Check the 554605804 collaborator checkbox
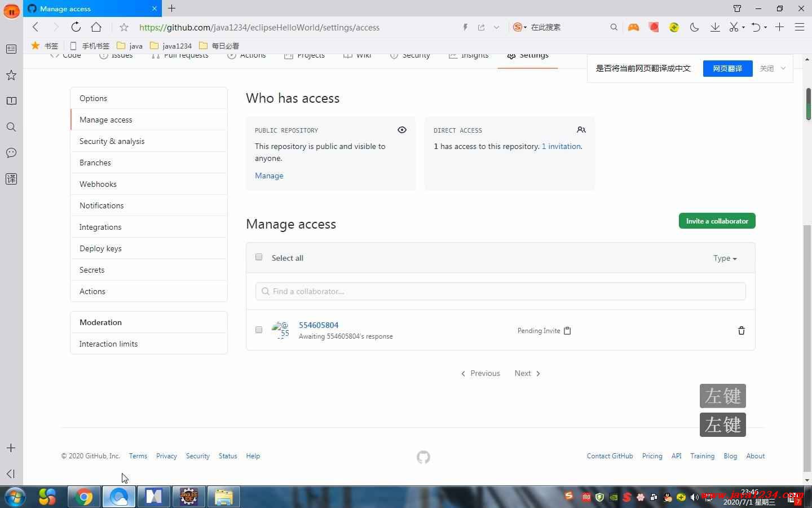Viewport: 812px width, 508px height. click(x=259, y=330)
